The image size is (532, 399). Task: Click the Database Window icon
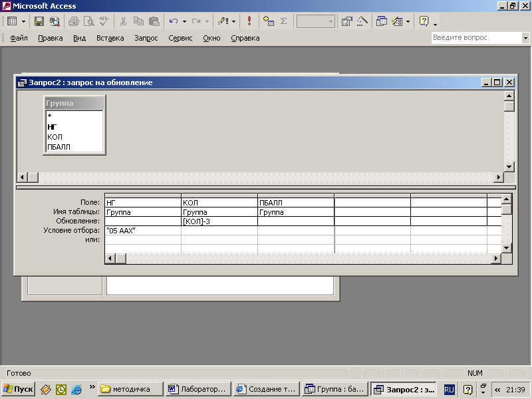pos(381,21)
